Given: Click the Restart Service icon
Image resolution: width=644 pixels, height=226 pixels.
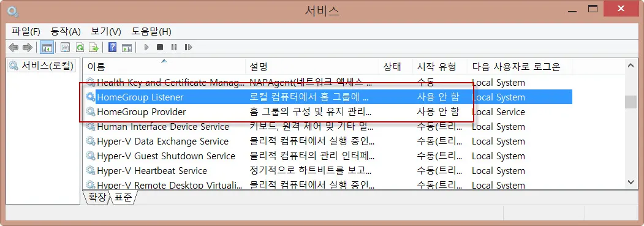Looking at the screenshot, I should coord(188,48).
